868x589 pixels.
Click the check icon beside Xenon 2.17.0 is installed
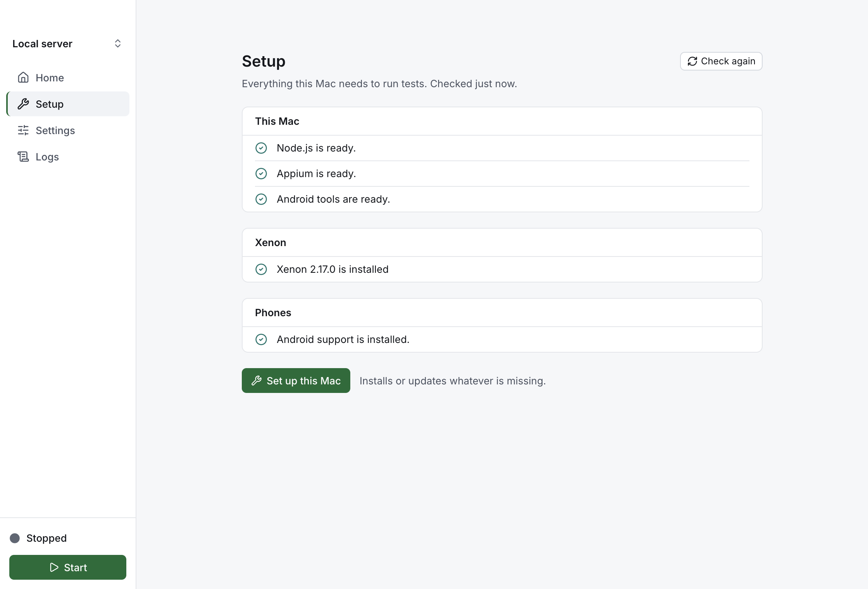coord(261,269)
